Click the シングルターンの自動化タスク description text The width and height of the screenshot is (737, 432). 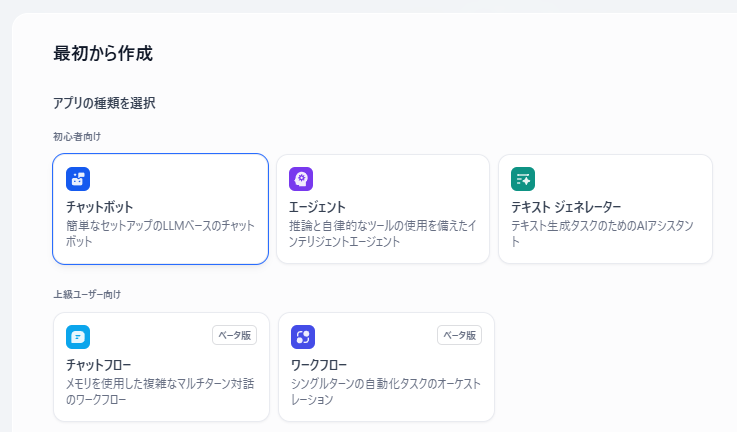pos(386,392)
